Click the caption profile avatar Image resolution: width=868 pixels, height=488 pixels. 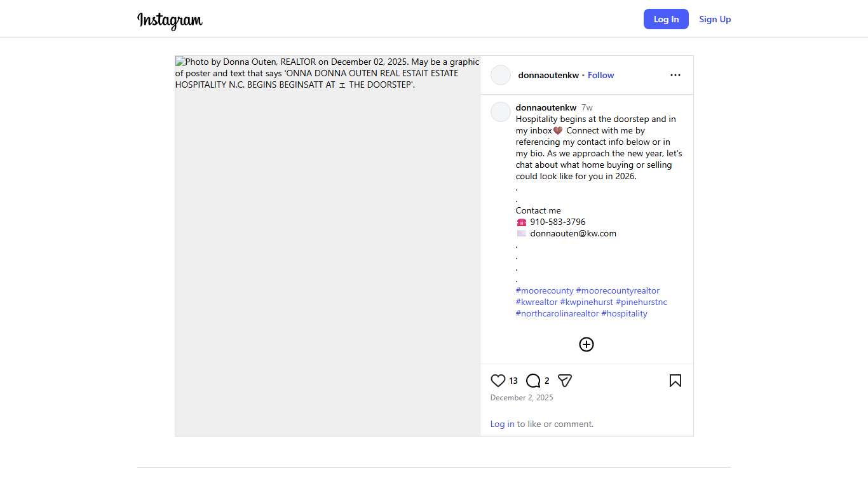coord(501,112)
